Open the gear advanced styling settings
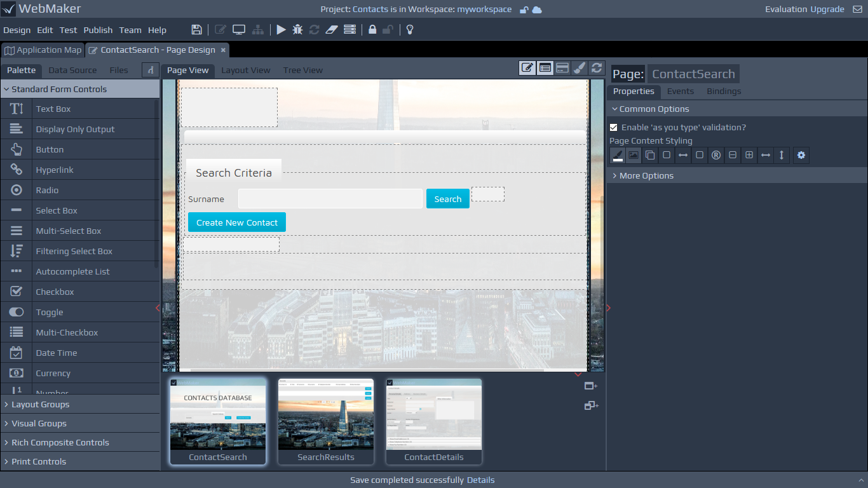 coord(801,155)
